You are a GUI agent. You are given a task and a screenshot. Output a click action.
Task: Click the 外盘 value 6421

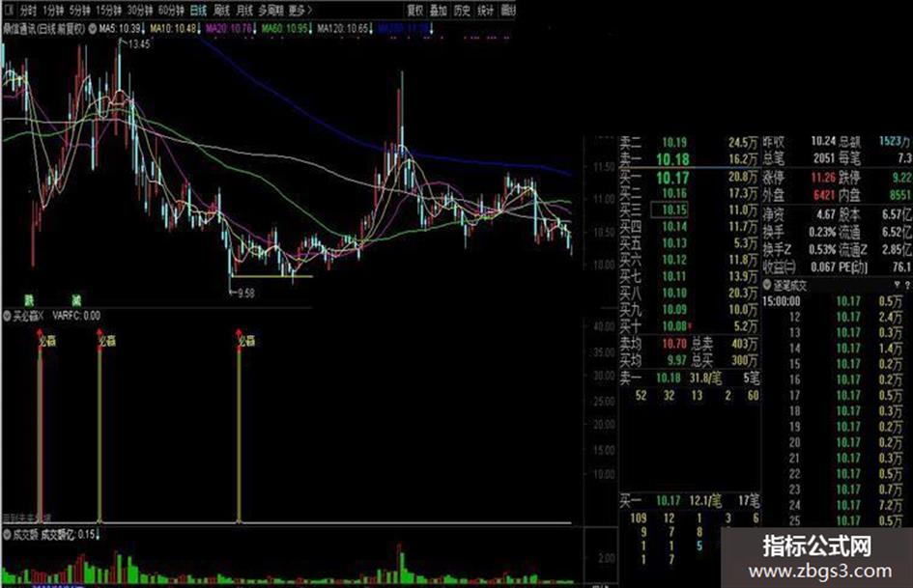coord(823,194)
